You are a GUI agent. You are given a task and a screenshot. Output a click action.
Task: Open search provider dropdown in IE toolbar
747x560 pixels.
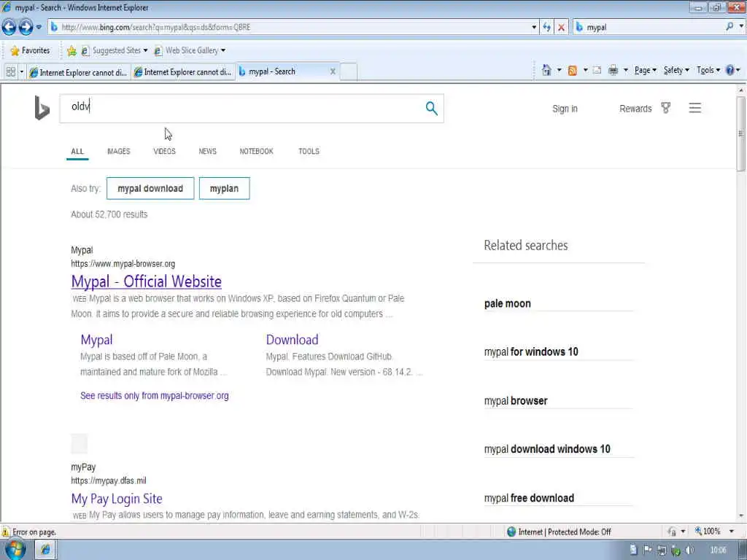click(741, 27)
